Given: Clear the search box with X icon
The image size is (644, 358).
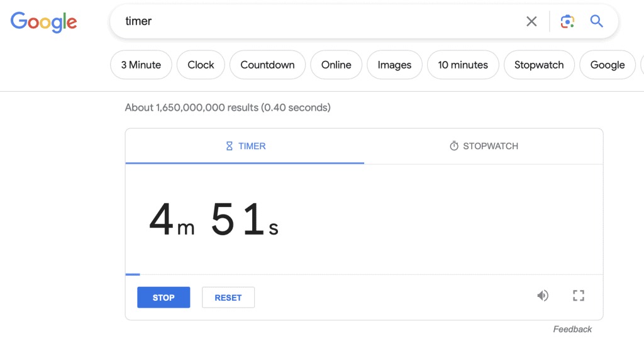Looking at the screenshot, I should click(531, 21).
